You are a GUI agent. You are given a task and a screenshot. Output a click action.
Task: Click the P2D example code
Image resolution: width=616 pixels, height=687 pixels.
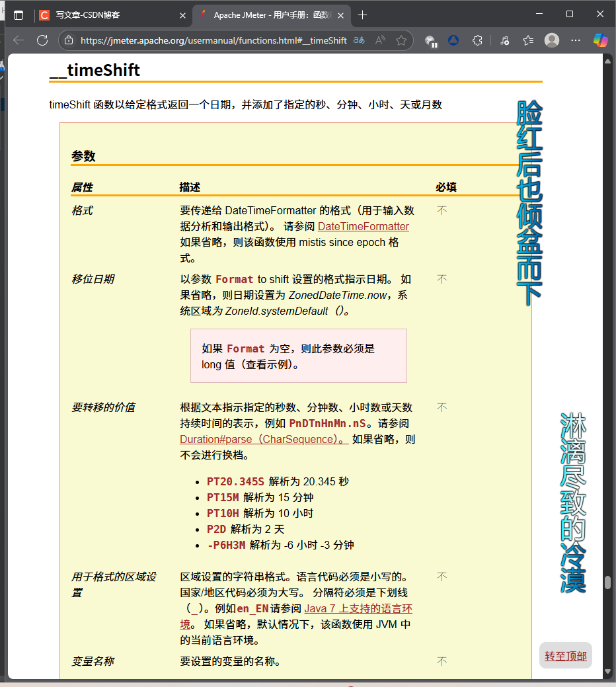point(216,529)
